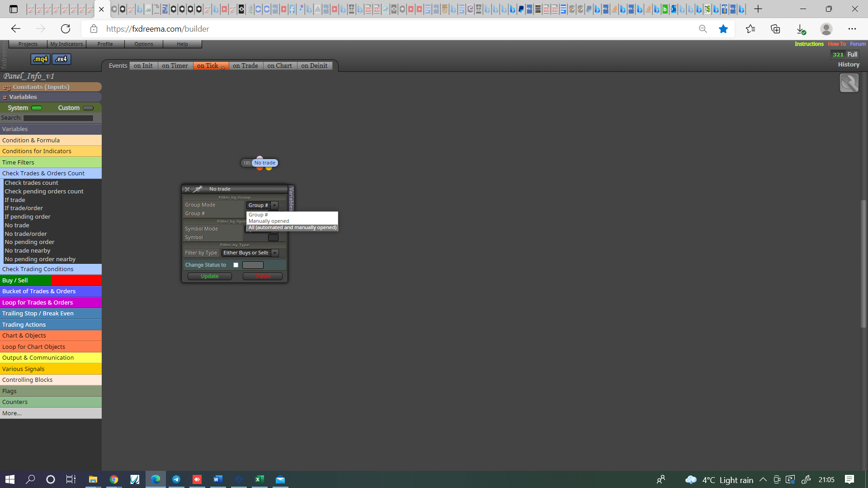Collapse Check Trades & Orders Count category
Screen dimensions: 868x488
pos(51,174)
